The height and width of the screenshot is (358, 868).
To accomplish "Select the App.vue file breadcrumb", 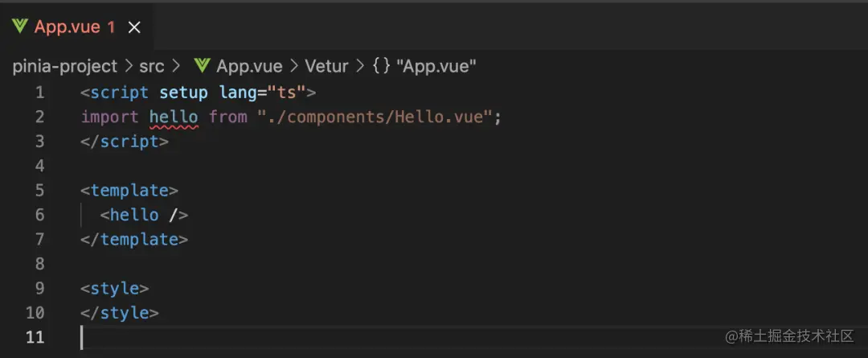I will (249, 67).
